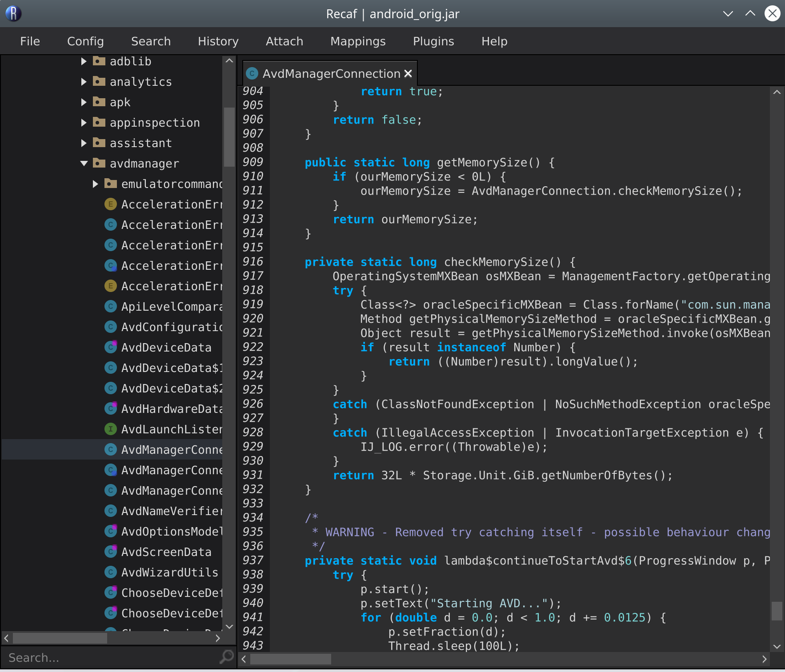Click the class icon in AvdManagerConnection tab
785x672 pixels.
pos(252,74)
